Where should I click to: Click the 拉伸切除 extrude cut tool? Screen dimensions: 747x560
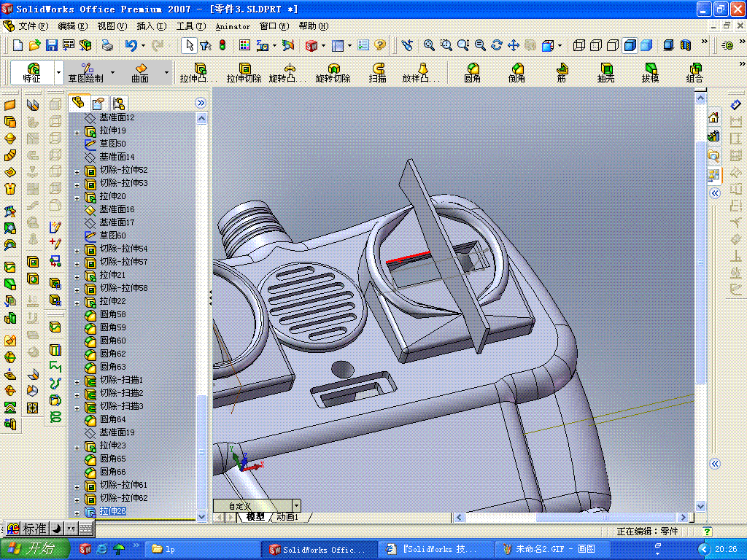244,73
